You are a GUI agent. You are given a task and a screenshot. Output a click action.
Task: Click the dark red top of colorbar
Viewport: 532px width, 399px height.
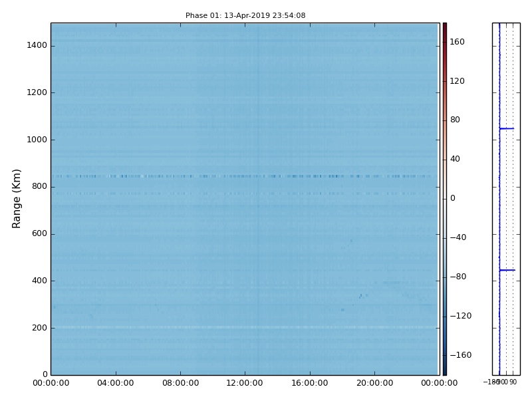[444, 27]
